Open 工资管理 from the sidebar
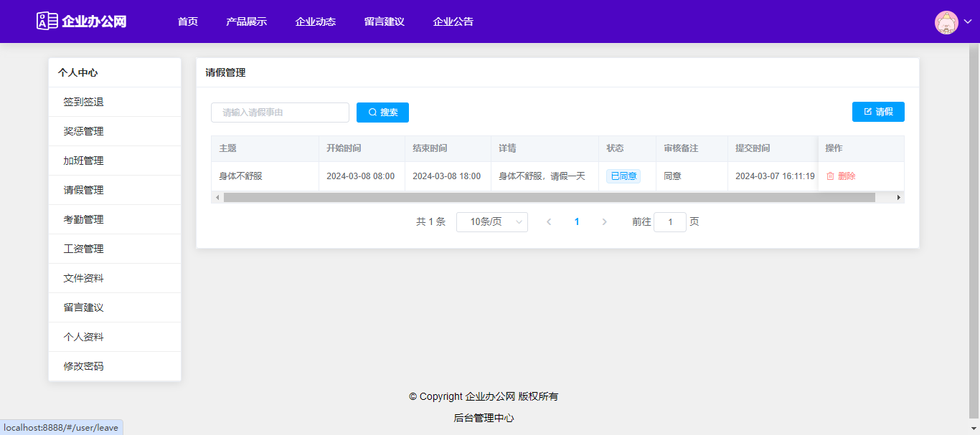Screen dimensions: 980x435 tap(84, 249)
